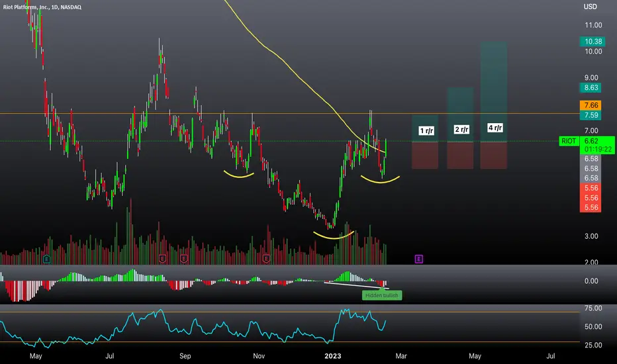Image resolution: width=617 pixels, height=364 pixels.
Task: Click the purple upcoming earnings E marker
Action: click(418, 259)
